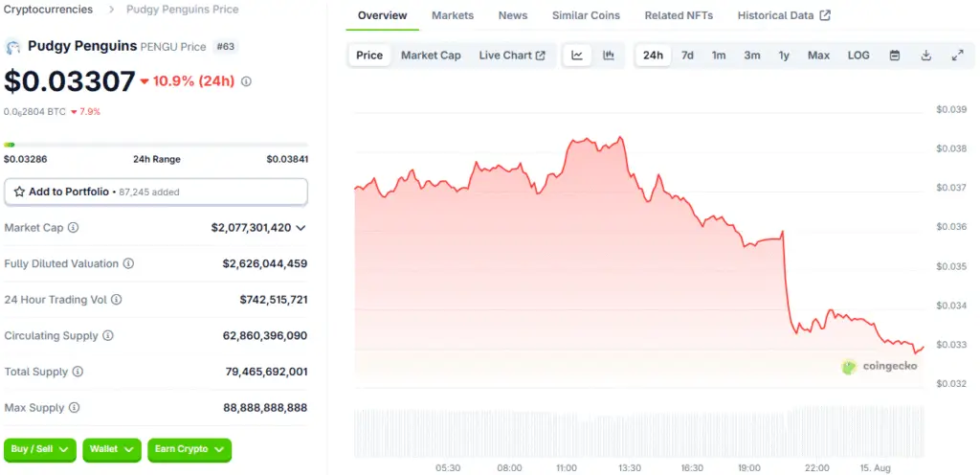
Task: Expand the chart to fullscreen
Action: [x=957, y=56]
